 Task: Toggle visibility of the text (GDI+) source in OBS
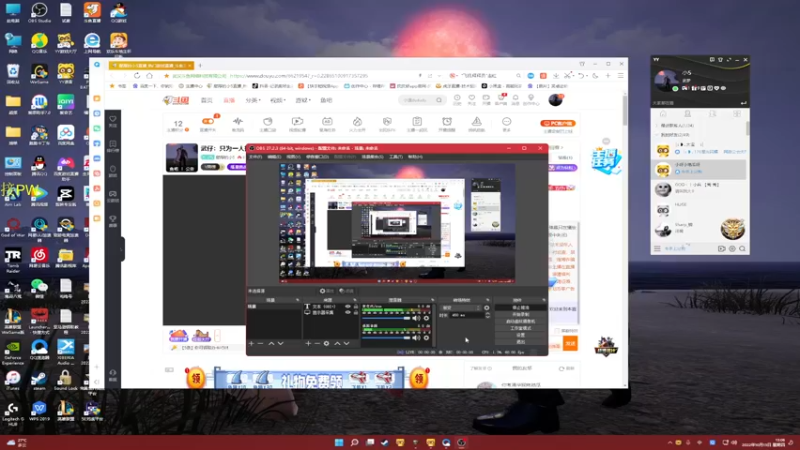pos(348,306)
